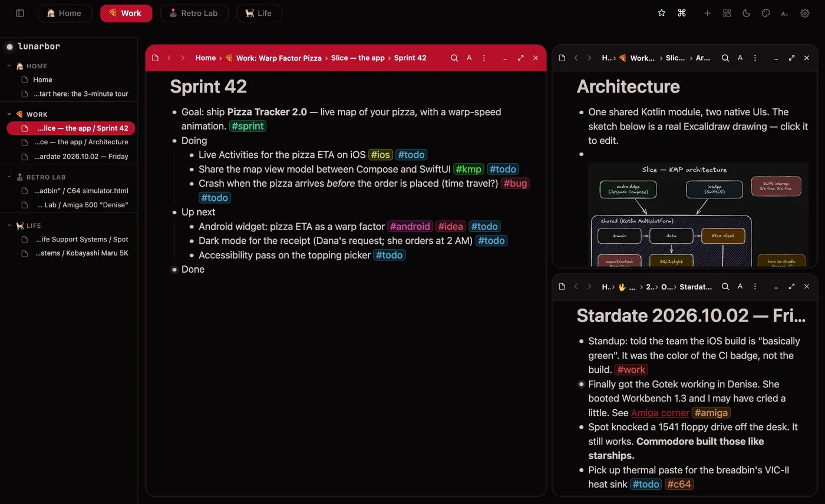Expand the Architecture panel to fullscreen
Image resolution: width=825 pixels, height=504 pixels.
791,58
